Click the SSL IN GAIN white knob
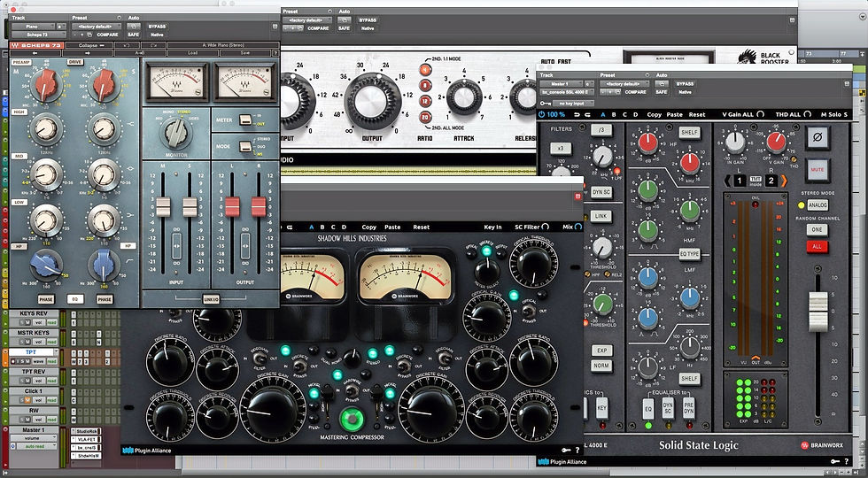Viewport: 868px width, 478px height. pos(735,143)
